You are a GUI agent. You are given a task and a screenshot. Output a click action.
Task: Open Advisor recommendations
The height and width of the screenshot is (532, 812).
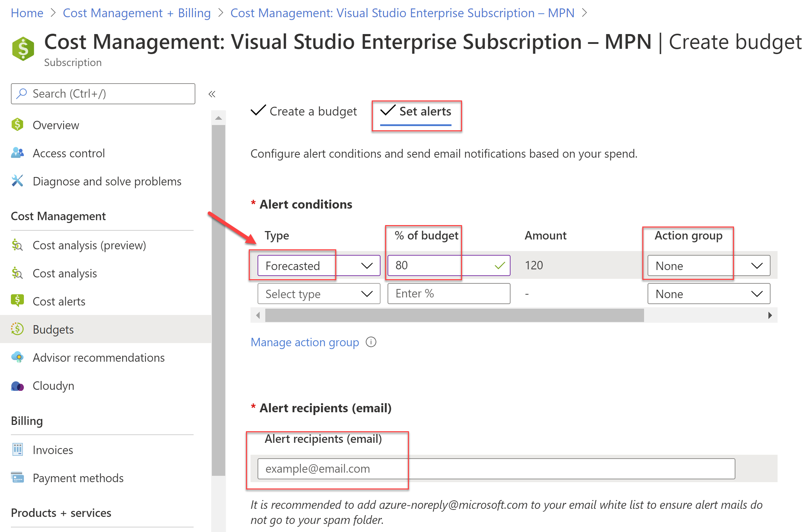coord(99,357)
